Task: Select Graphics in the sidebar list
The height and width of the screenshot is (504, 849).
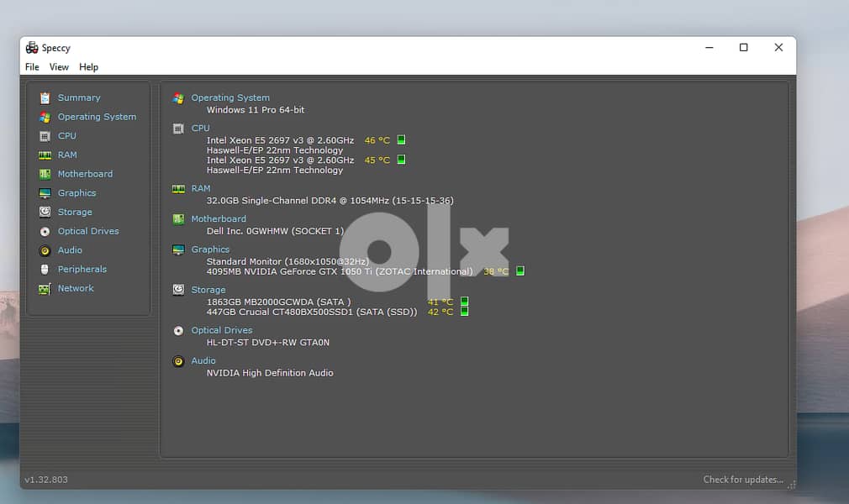Action: [x=76, y=193]
